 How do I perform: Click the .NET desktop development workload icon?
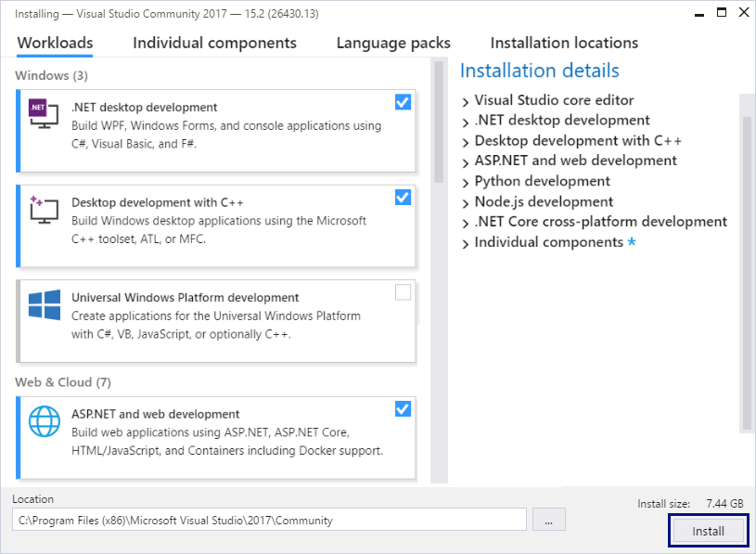tap(44, 114)
